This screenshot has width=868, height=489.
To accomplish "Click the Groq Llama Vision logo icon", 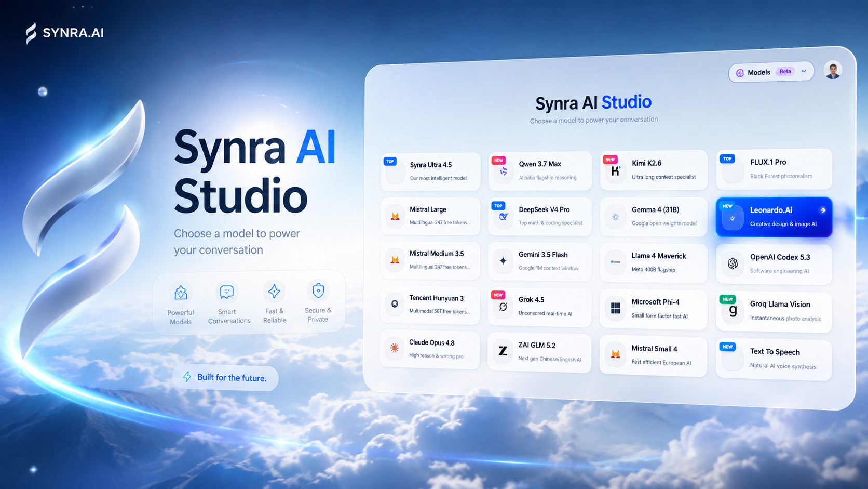I will coord(733,311).
